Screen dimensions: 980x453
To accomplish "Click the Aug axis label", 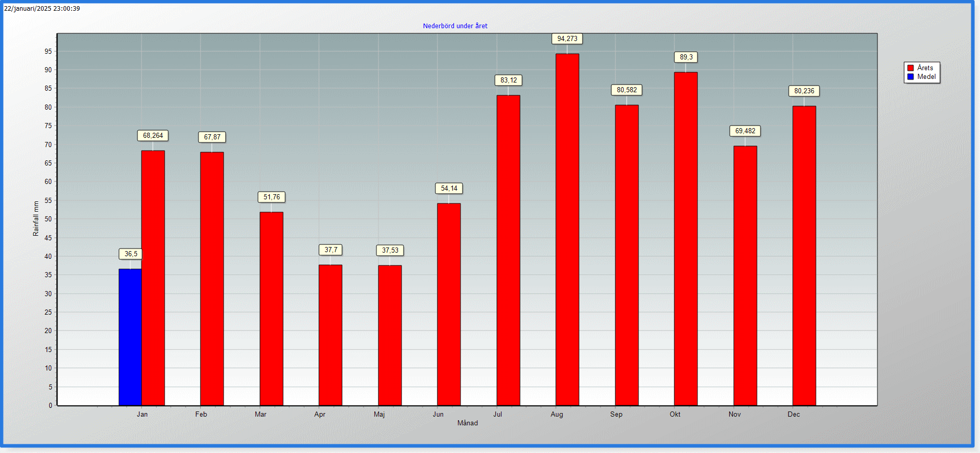I will pos(556,414).
